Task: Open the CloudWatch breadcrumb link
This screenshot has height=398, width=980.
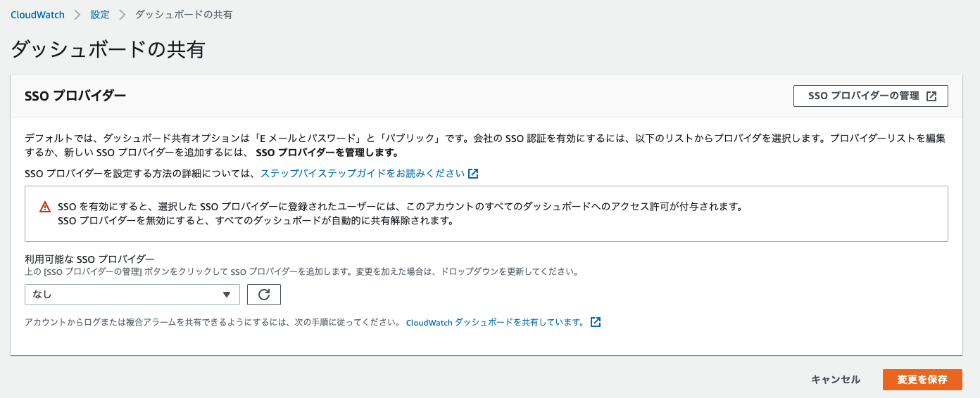Action: [x=37, y=14]
